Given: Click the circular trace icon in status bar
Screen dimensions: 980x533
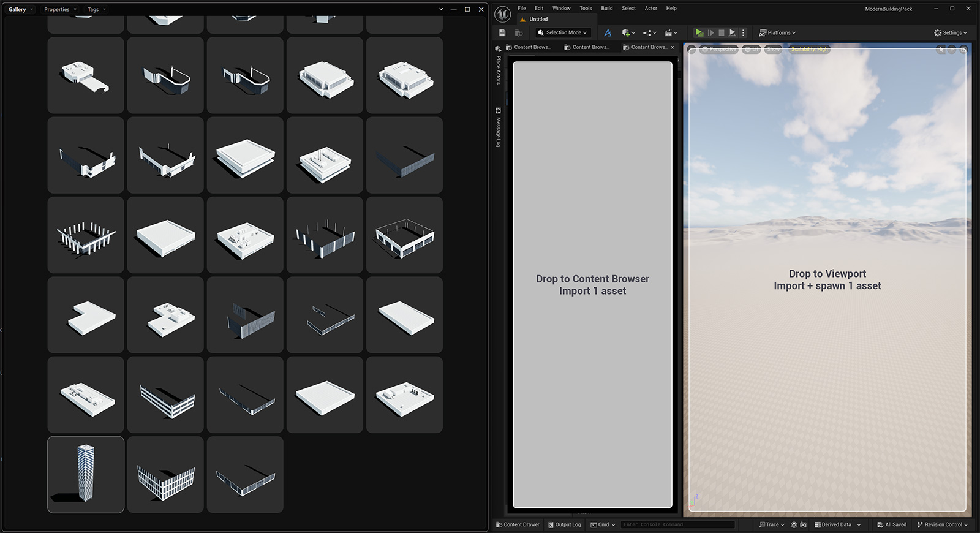Looking at the screenshot, I should [x=794, y=524].
